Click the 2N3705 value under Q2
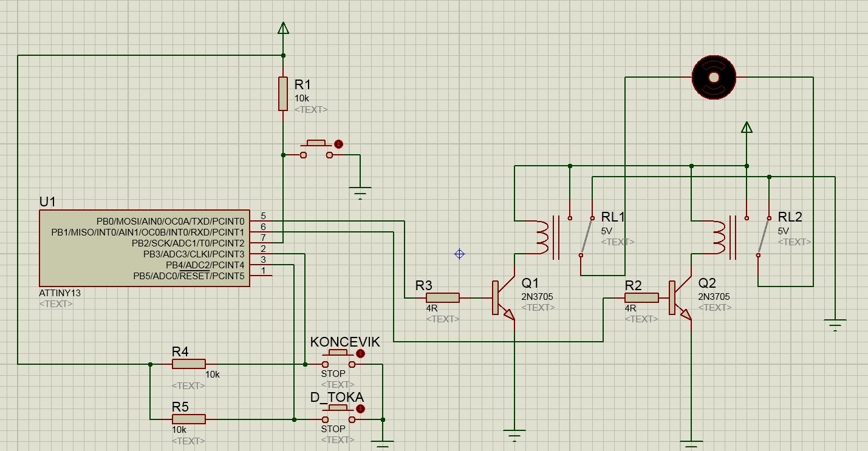This screenshot has height=451, width=868. pos(714,297)
